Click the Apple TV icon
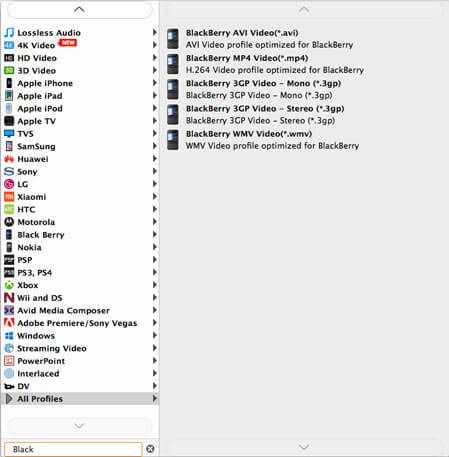The height and width of the screenshot is (457, 449). click(9, 121)
